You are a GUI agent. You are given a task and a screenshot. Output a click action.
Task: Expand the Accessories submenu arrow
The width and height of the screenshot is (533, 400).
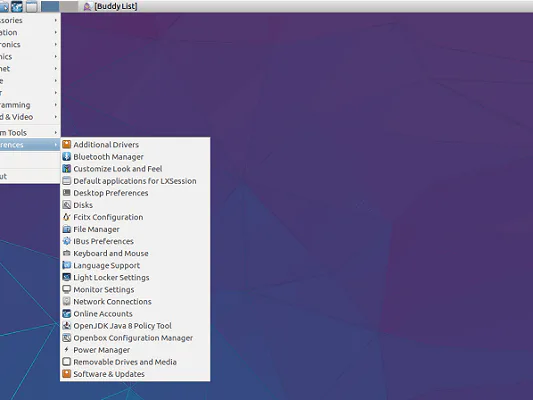tap(55, 20)
